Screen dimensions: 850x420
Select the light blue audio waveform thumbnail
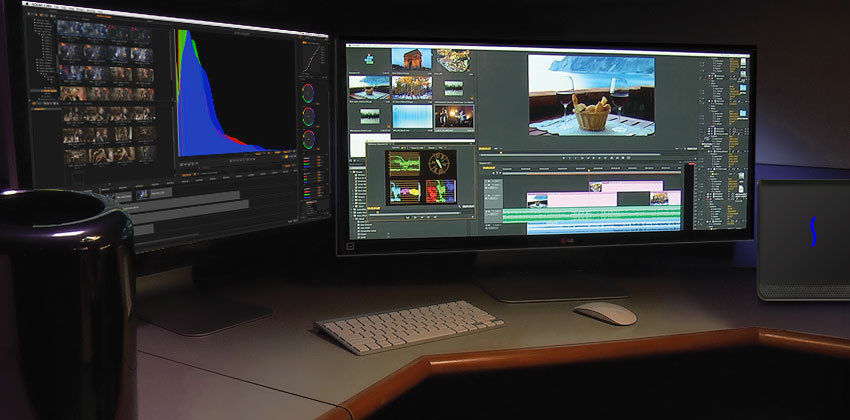pos(412,117)
